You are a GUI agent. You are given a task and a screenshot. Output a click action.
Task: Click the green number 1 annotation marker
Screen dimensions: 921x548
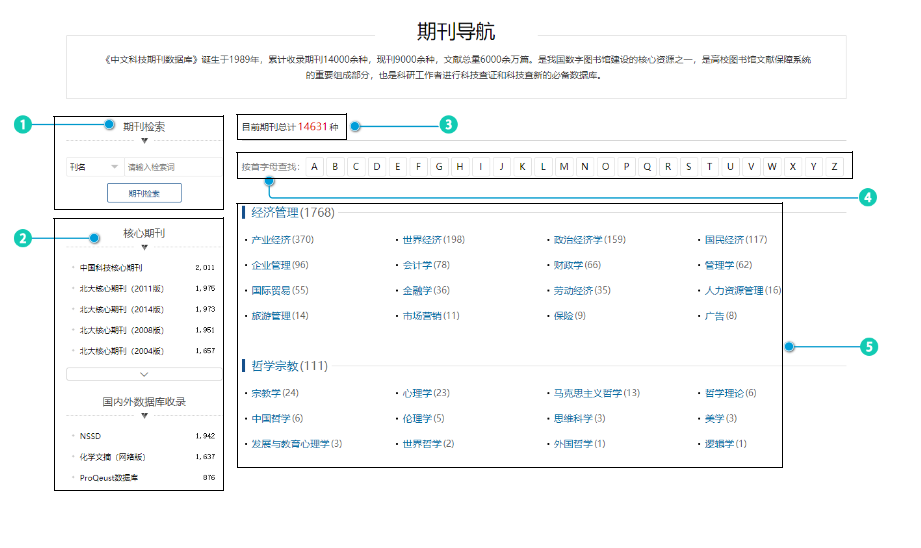tap(23, 125)
